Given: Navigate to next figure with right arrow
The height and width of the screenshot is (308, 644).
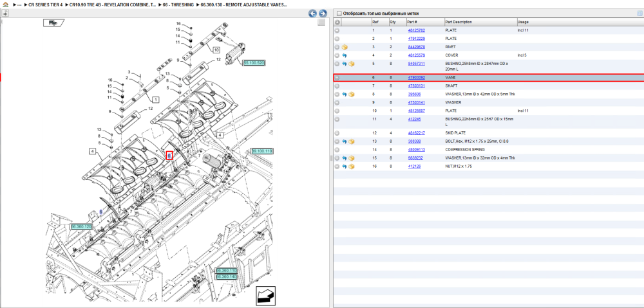Looking at the screenshot, I should [323, 13].
